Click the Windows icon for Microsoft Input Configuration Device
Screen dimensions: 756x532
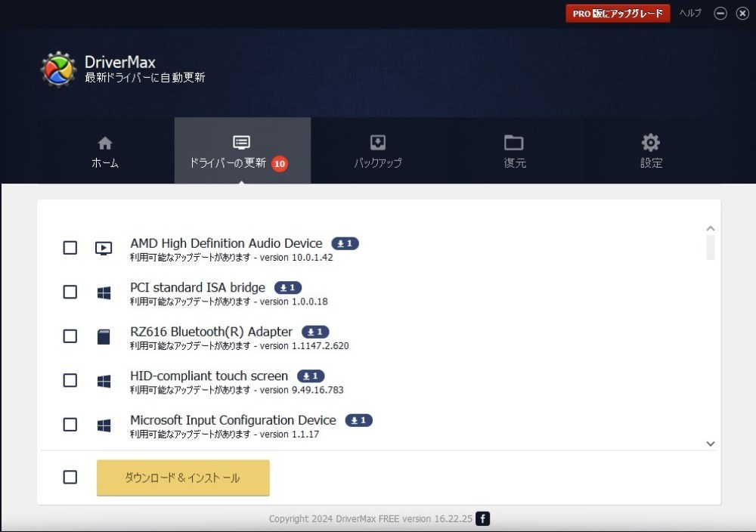(x=104, y=425)
